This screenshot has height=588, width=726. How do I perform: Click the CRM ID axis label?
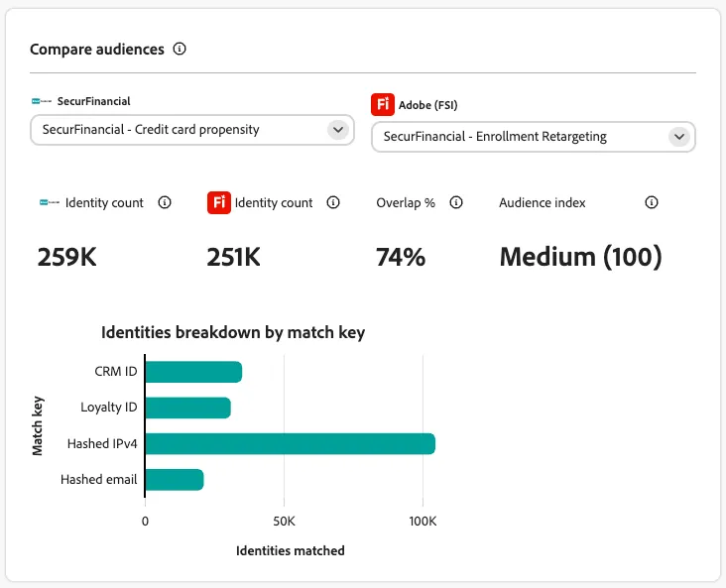tap(116, 371)
